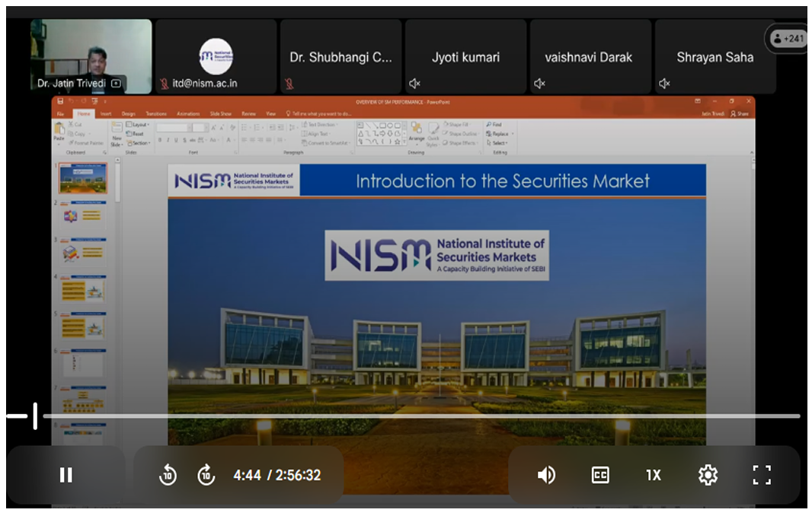Open the Align Text dropdown
The height and width of the screenshot is (516, 812).
(315, 133)
